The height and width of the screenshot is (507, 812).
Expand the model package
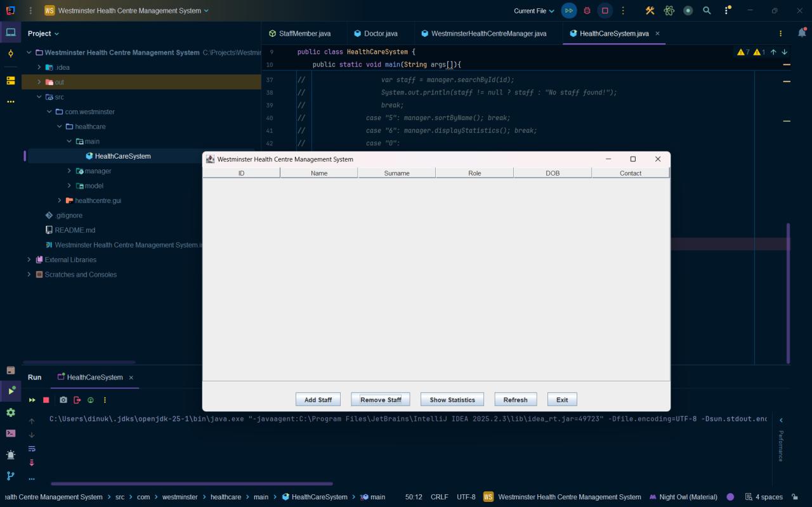(x=69, y=186)
